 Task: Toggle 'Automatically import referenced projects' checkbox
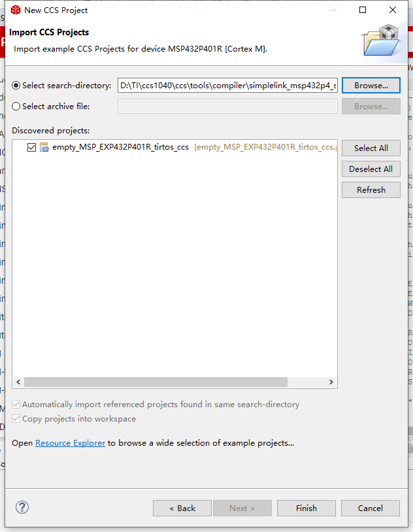point(16,404)
